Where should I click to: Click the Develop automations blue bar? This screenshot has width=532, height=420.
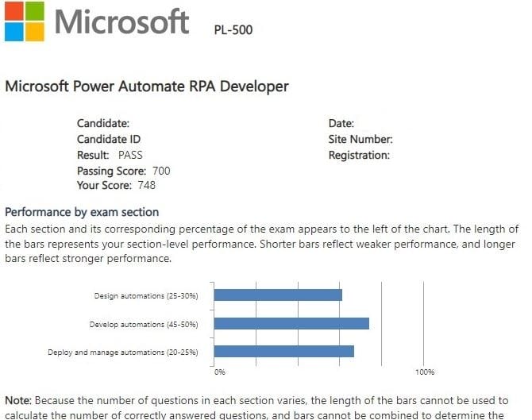[291, 323]
